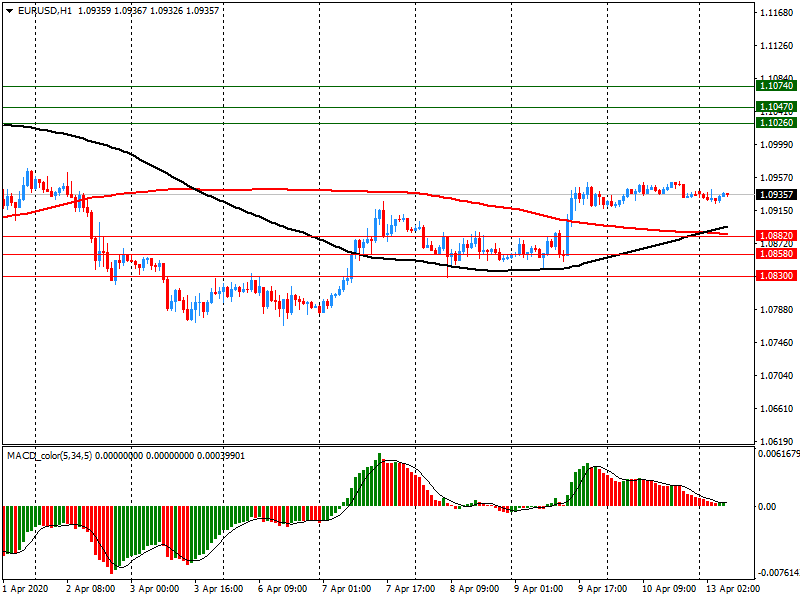Select the 1.10740 green resistance price tag
The image size is (800, 600).
[776, 87]
